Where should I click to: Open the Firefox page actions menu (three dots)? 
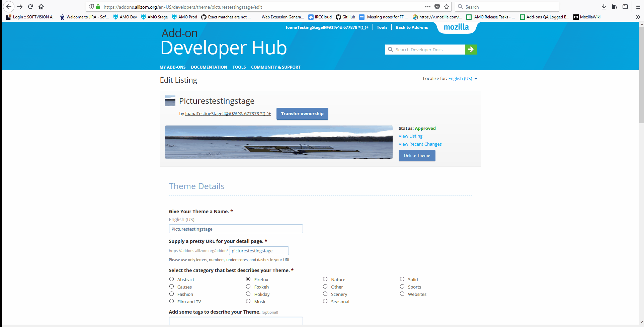427,7
